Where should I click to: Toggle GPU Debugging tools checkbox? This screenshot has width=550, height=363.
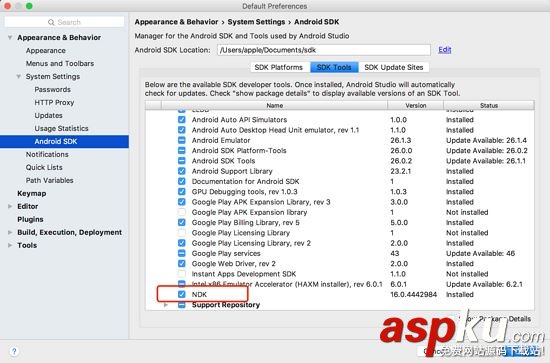(181, 192)
